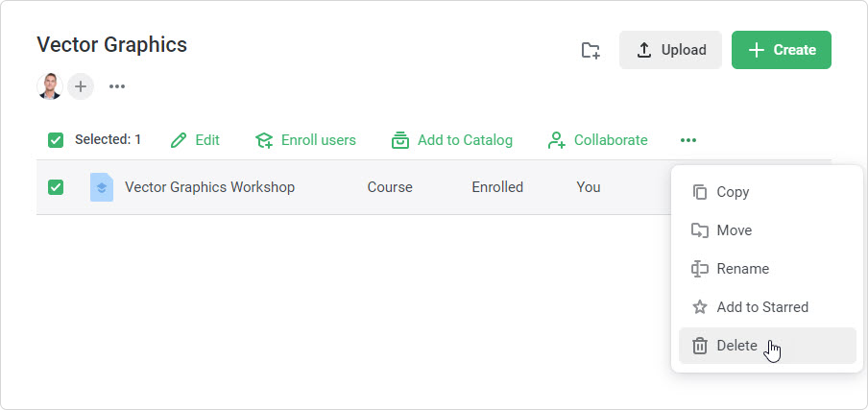This screenshot has height=410, width=868.
Task: Click the Edit pencil icon
Action: tap(179, 140)
